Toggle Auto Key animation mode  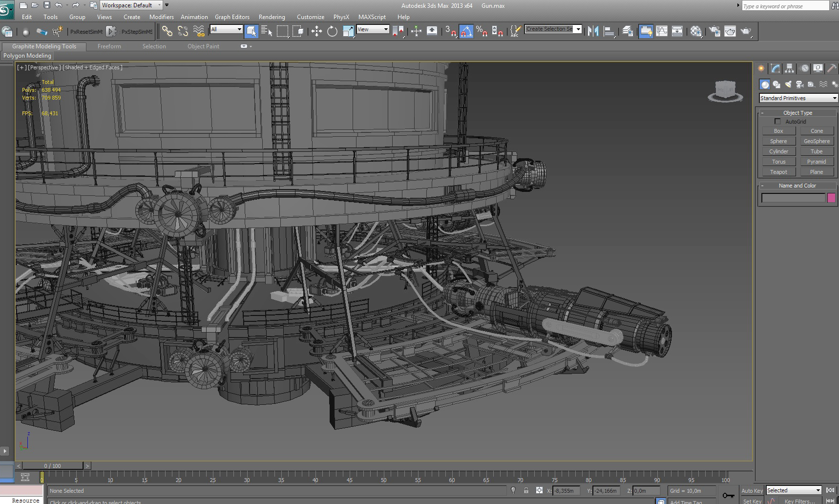click(752, 491)
